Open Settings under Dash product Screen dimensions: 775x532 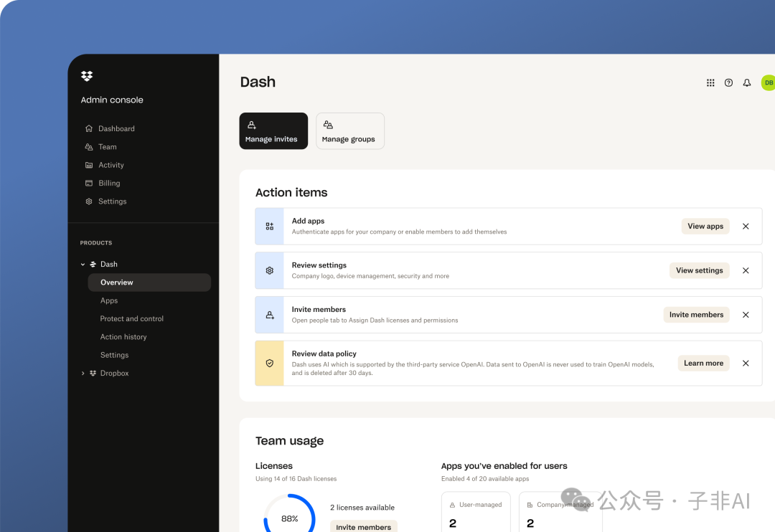coord(114,355)
